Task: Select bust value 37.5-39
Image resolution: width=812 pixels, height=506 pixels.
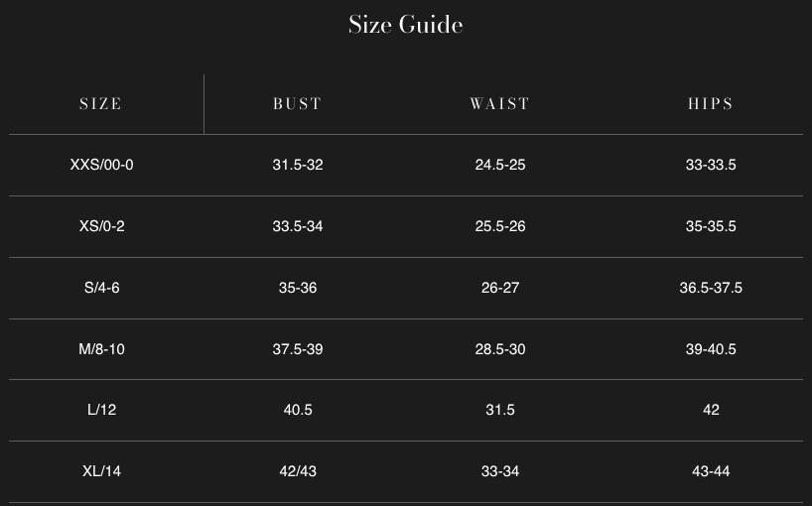Action: 298,349
